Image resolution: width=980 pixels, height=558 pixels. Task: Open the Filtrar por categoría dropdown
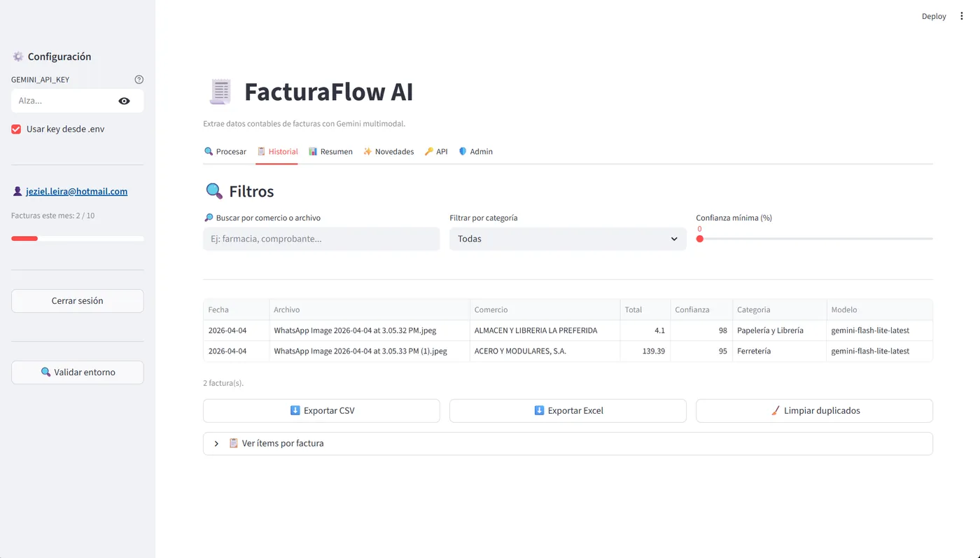pos(567,239)
